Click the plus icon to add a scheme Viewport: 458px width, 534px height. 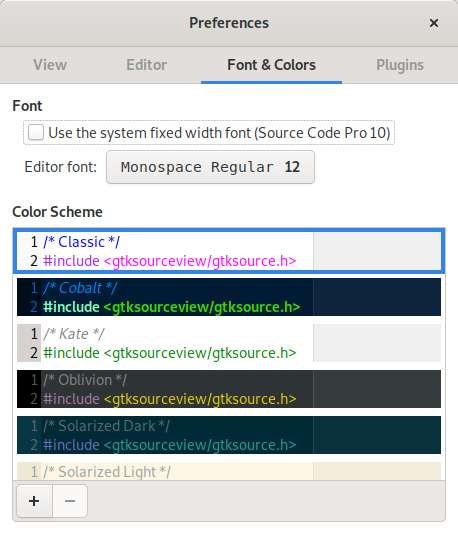pos(34,501)
